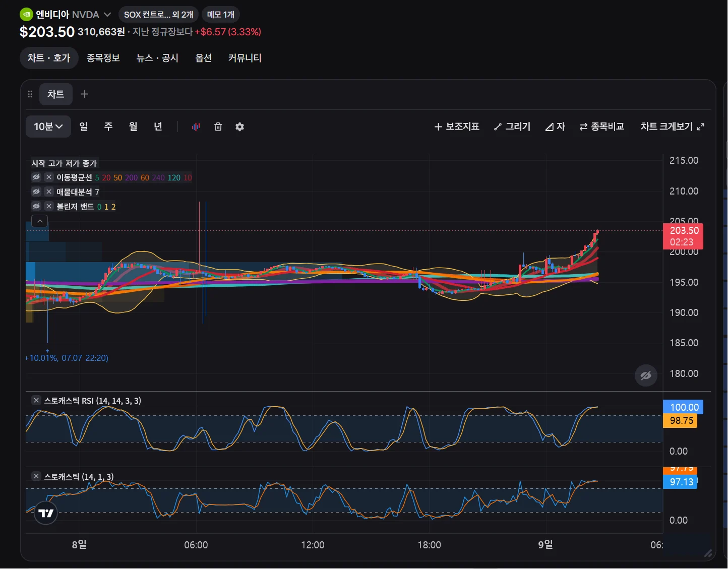Select the 차트 · 호가 tab
This screenshot has height=569, width=728.
(x=49, y=58)
